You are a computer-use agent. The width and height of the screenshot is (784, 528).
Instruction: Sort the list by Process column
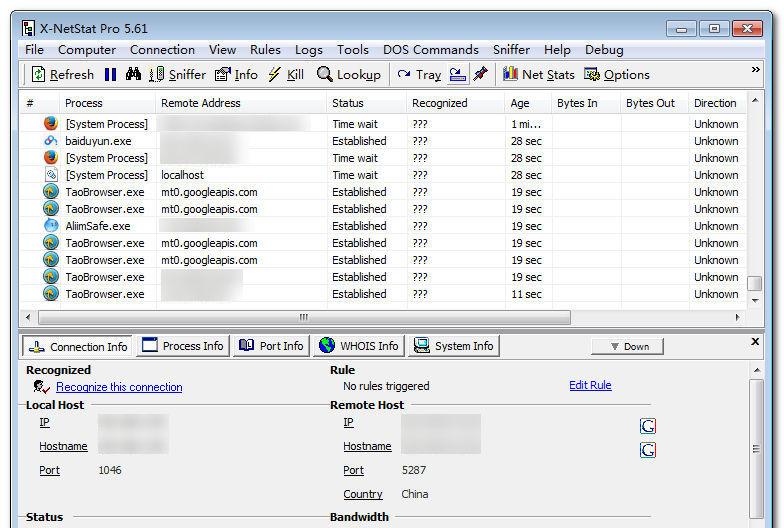(108, 103)
